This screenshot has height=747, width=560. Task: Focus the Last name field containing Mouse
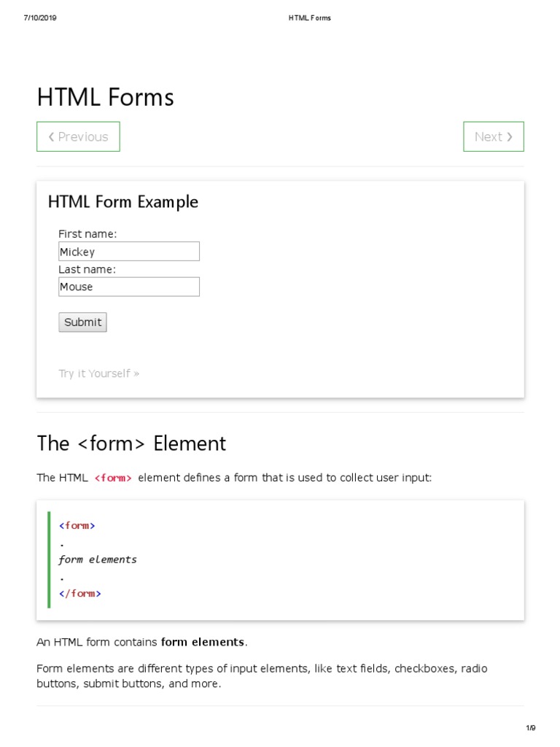(128, 287)
